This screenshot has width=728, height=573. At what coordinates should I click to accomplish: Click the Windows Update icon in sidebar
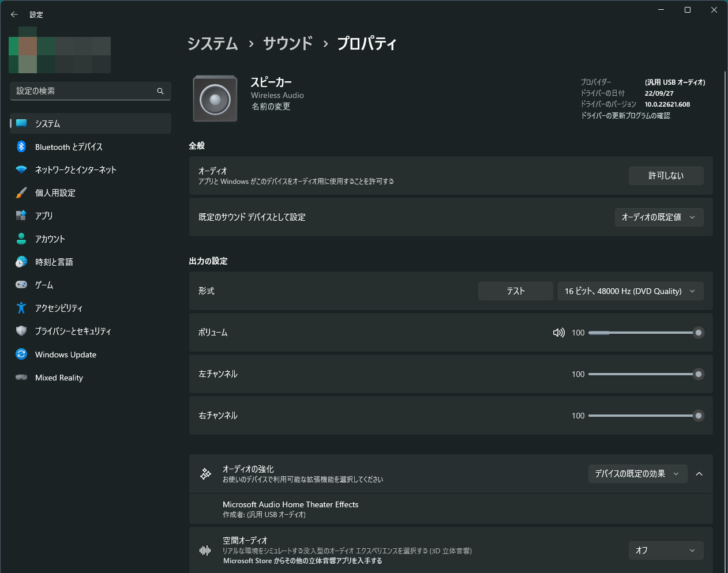pyautogui.click(x=21, y=354)
